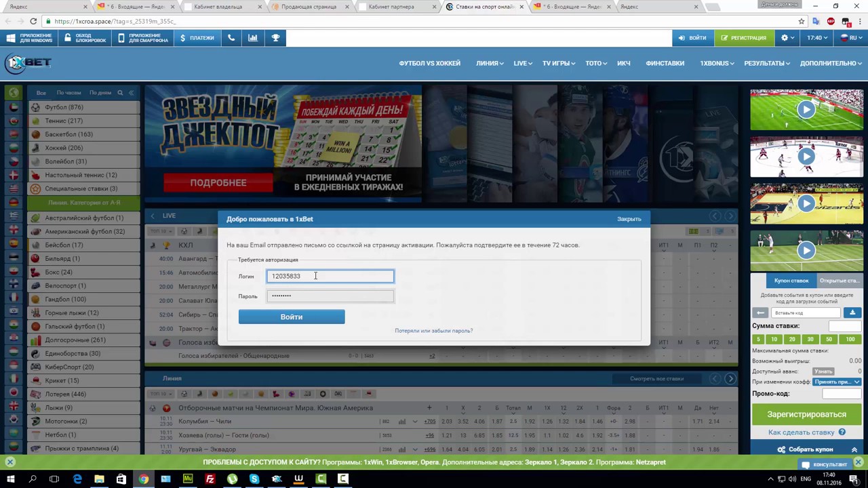Click the Промо-код input field
The height and width of the screenshot is (488, 868).
pos(842,394)
